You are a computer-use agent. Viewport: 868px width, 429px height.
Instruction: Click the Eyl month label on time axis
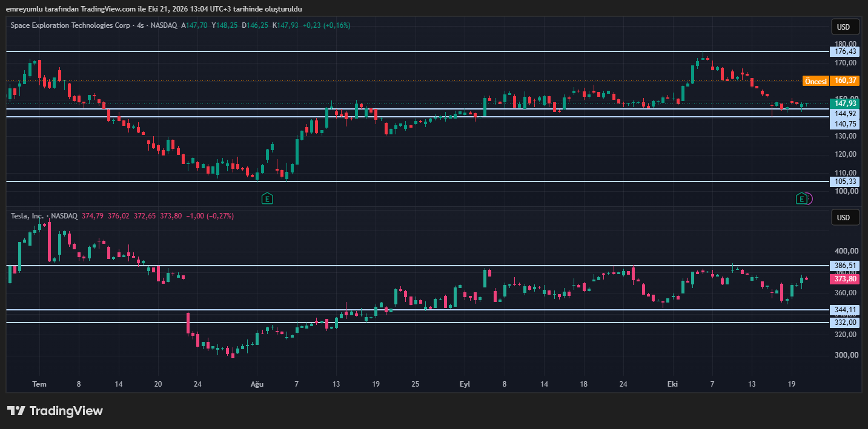(465, 384)
